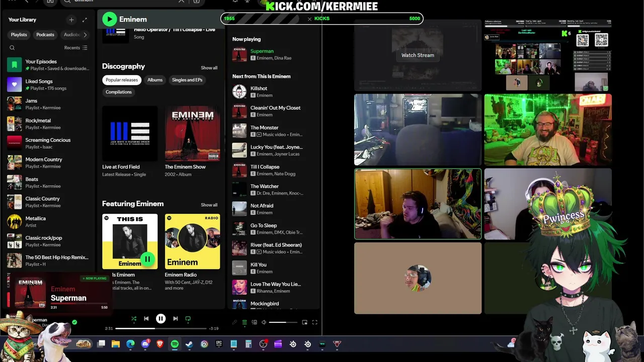Image resolution: width=644 pixels, height=362 pixels.
Task: Filter library by Podcasts chip
Action: [45, 35]
